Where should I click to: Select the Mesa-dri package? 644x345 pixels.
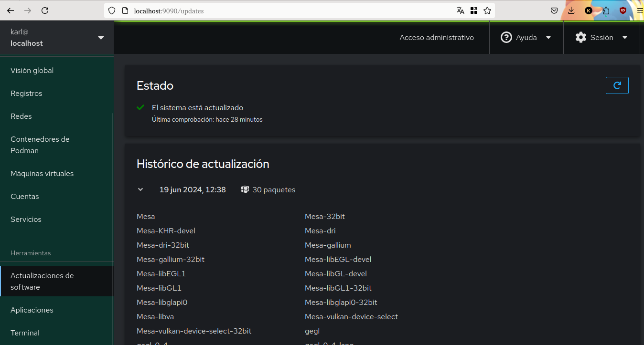[x=320, y=230]
